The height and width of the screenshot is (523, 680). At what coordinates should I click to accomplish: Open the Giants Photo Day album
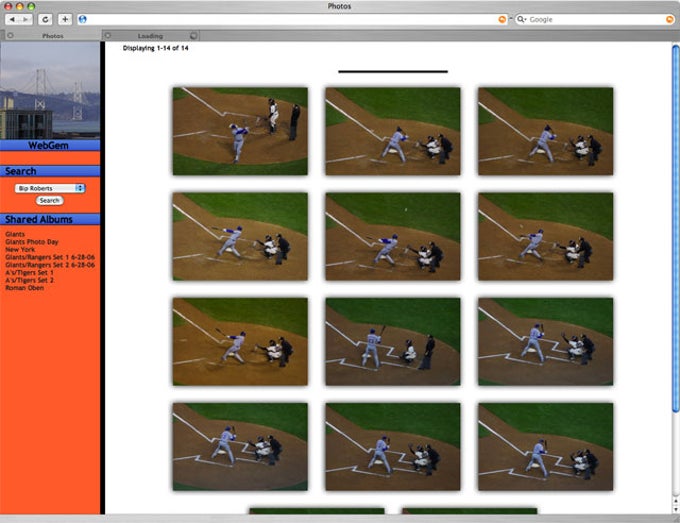tap(32, 242)
